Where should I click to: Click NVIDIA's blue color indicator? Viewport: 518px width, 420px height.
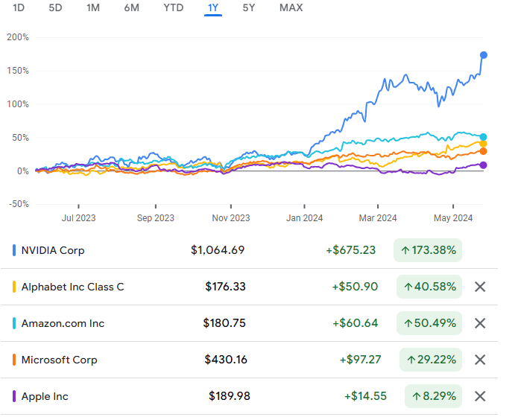(14, 250)
